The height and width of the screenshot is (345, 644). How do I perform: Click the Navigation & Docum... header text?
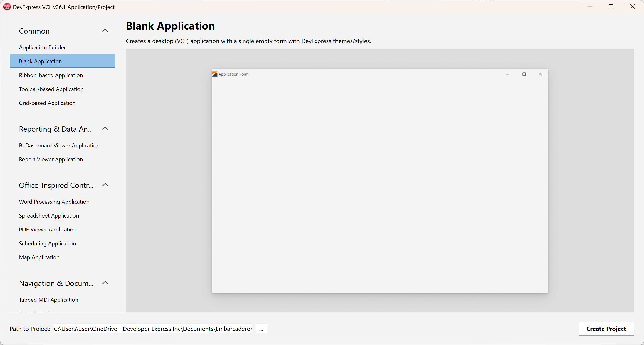coord(56,283)
